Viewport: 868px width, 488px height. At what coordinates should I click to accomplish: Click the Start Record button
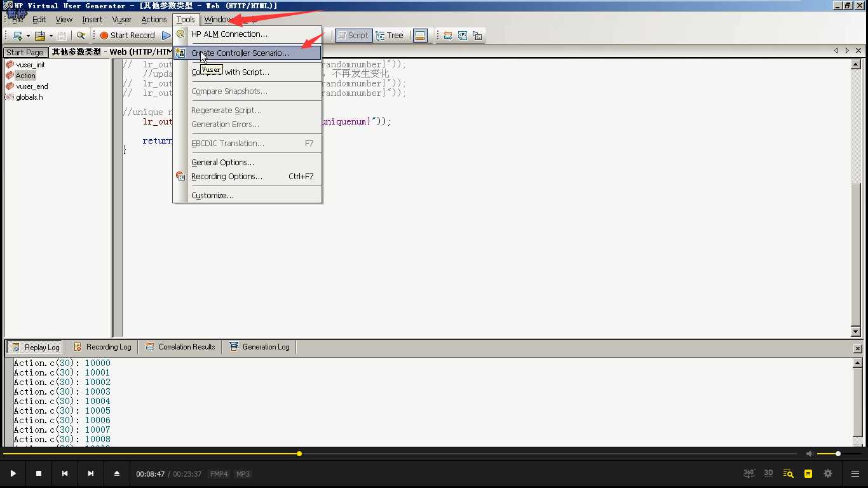(x=127, y=36)
